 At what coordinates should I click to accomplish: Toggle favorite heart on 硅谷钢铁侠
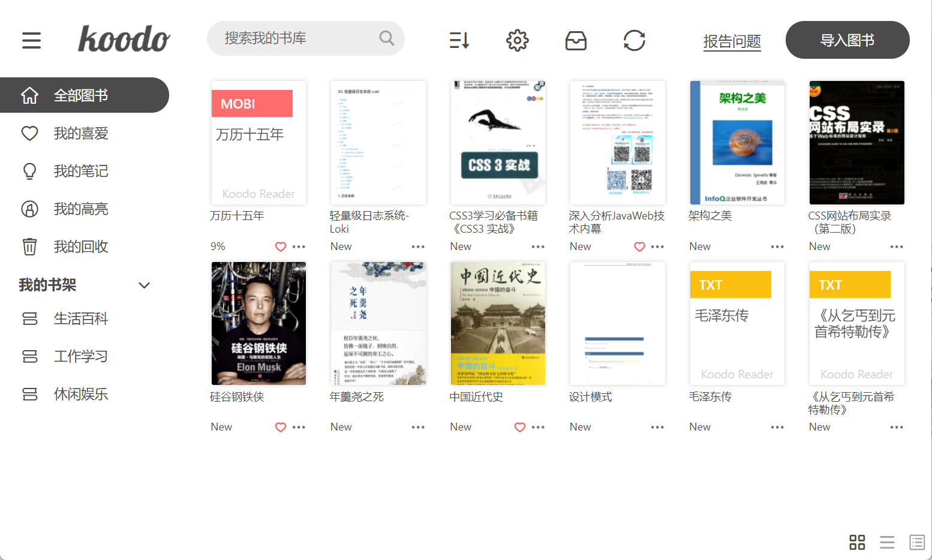pos(281,427)
